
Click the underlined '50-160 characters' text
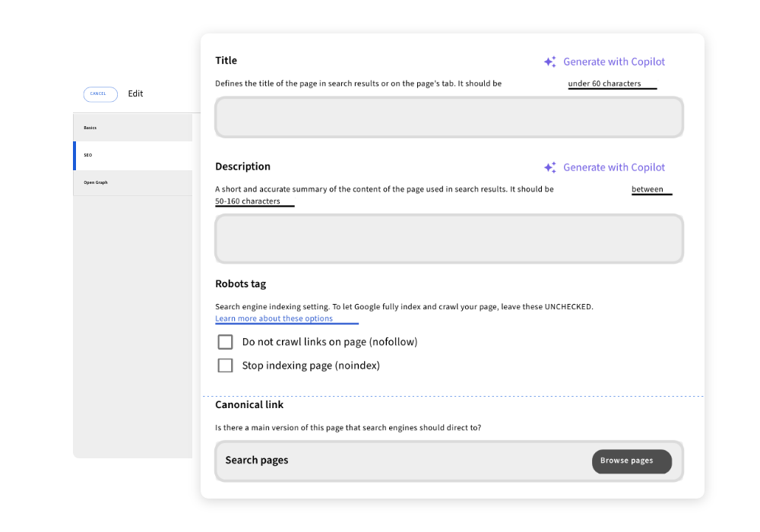(x=247, y=201)
